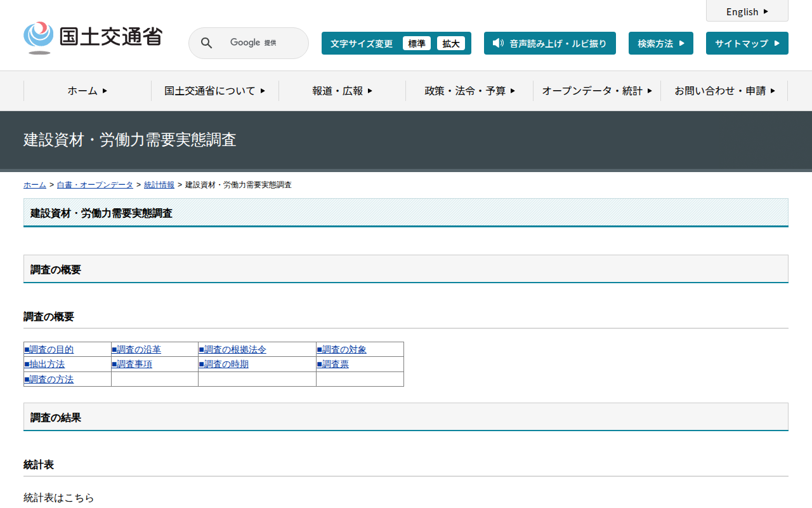Expand the ホーム navigation menu
Screen dimensions: 812x508
point(88,91)
